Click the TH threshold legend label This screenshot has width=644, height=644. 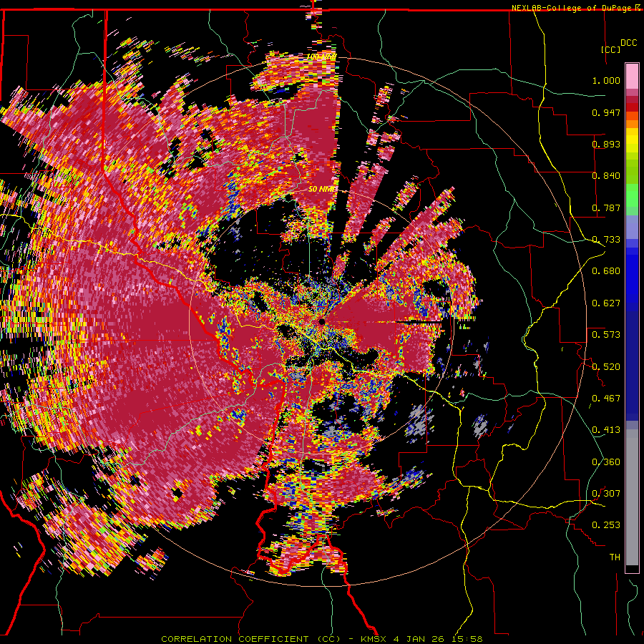[615, 557]
